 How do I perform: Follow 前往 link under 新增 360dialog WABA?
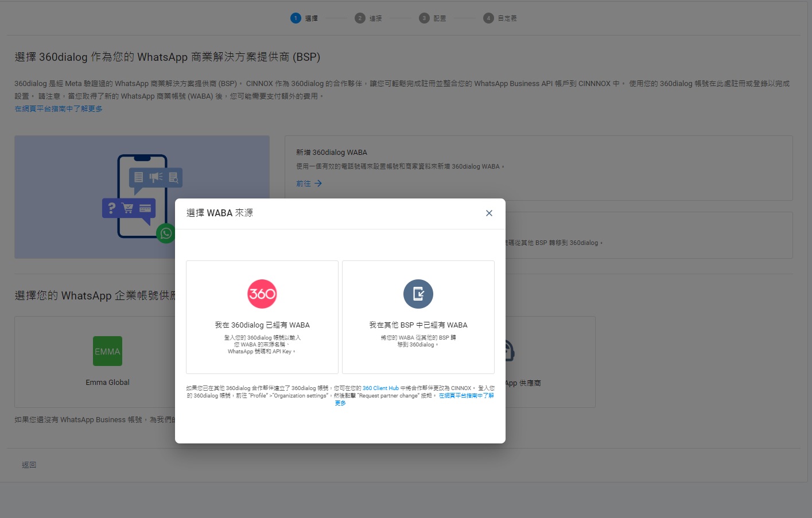click(x=309, y=184)
